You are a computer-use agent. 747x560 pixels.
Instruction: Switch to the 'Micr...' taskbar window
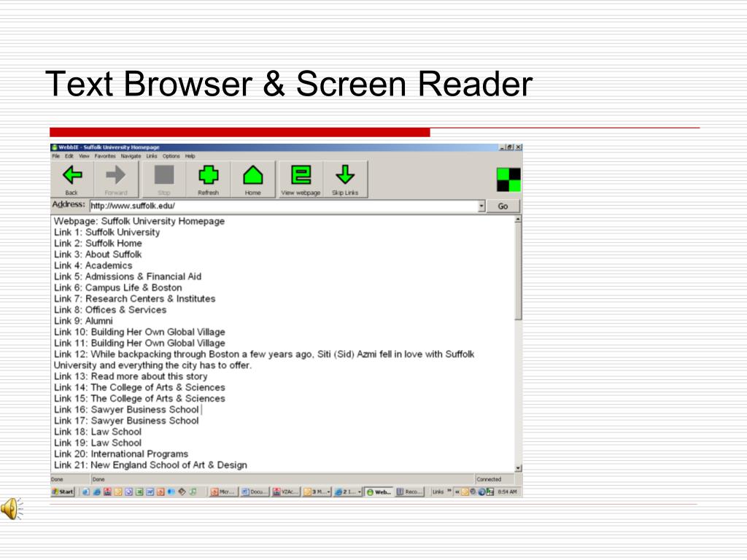223,492
